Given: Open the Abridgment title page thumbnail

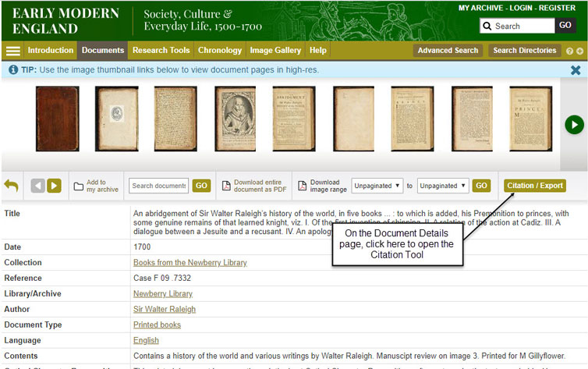Looking at the screenshot, I should [294, 119].
